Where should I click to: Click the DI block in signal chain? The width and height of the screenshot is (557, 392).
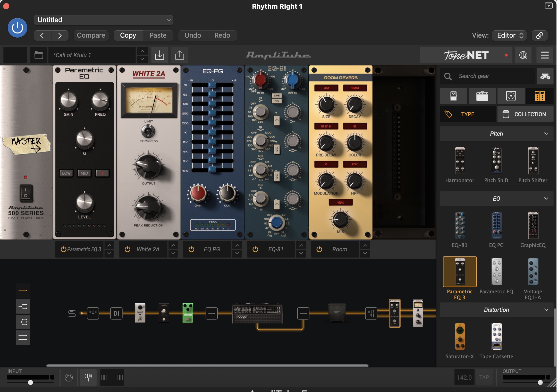(x=116, y=313)
